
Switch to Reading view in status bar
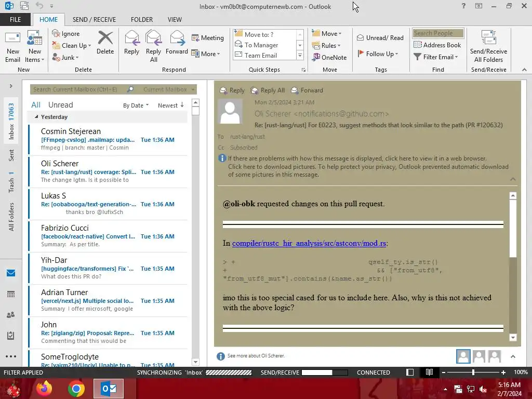429,372
